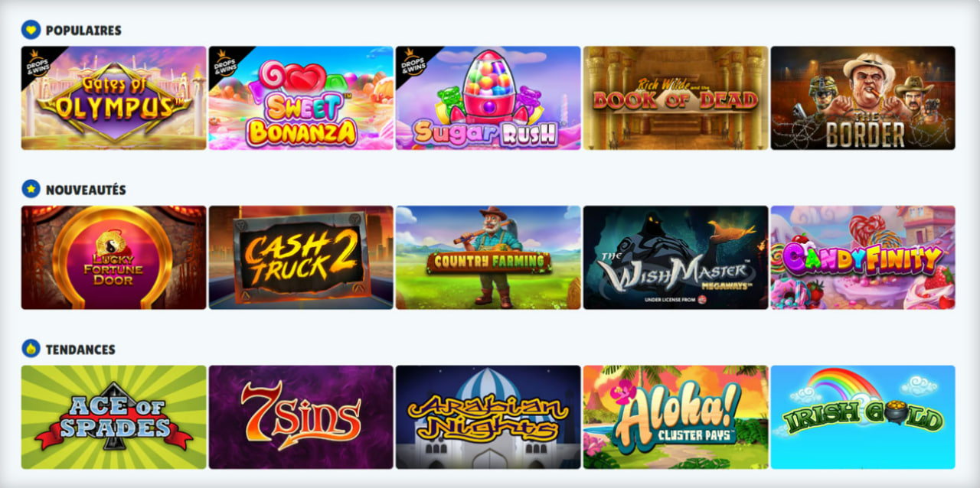Screen dimensions: 980x488
Task: Click the flame icon beside Tendances
Action: [31, 349]
